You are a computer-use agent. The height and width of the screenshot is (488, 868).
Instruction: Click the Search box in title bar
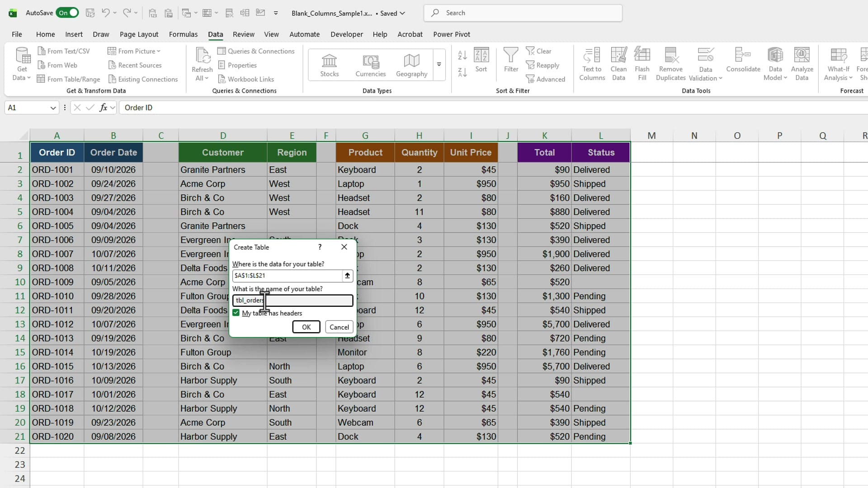point(523,13)
